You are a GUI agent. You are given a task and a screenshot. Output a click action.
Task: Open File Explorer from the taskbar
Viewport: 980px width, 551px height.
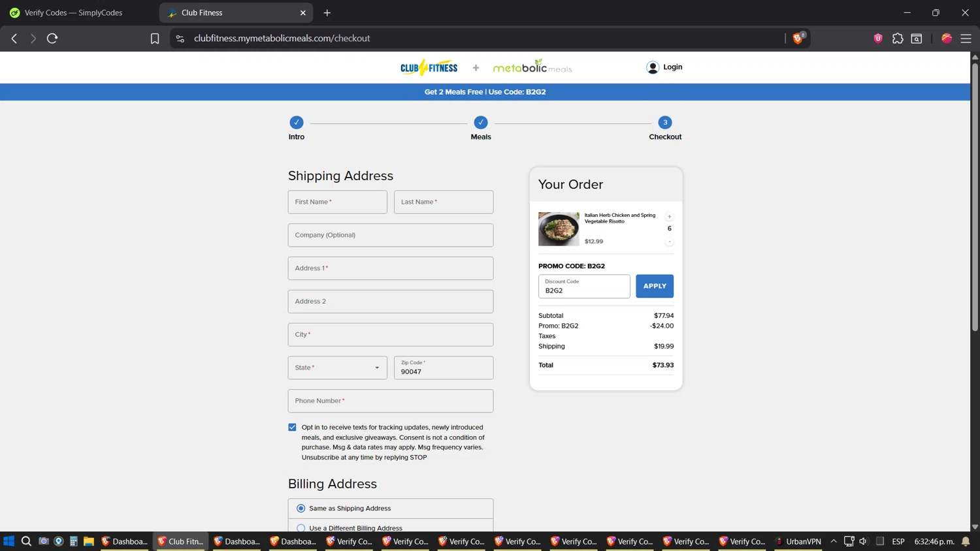pos(89,541)
